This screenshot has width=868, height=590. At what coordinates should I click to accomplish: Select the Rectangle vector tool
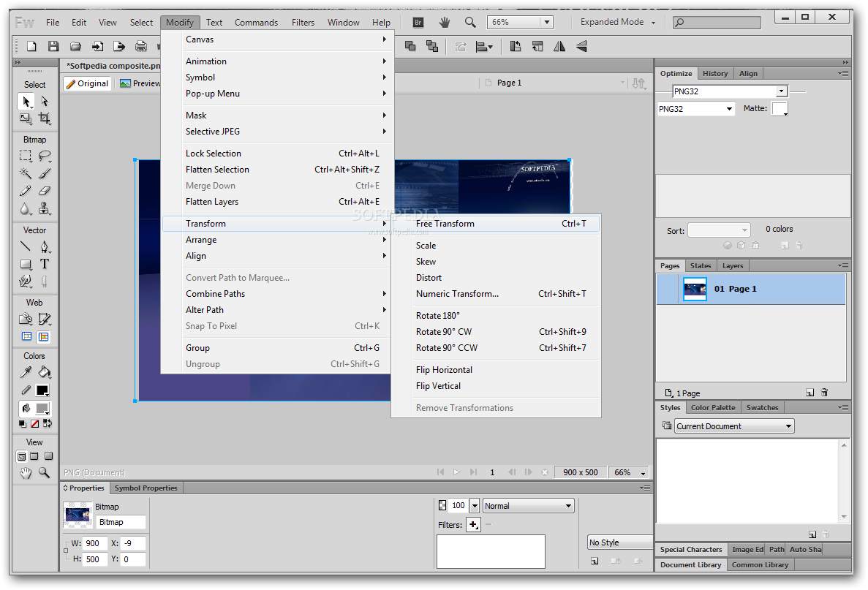26,264
